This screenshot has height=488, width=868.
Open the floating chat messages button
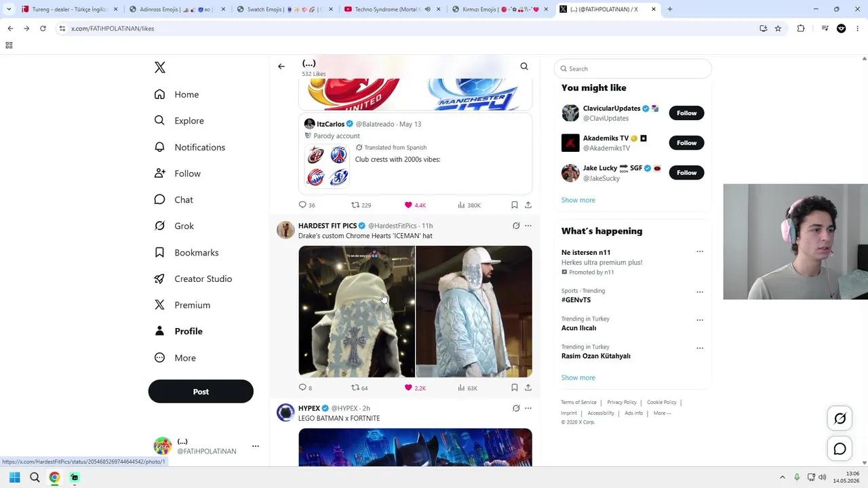[840, 449]
